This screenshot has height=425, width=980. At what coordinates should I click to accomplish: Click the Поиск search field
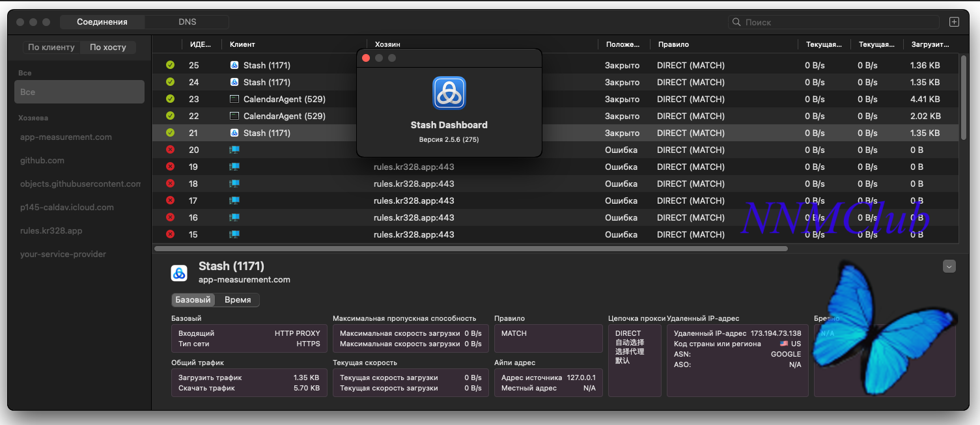(x=833, y=22)
